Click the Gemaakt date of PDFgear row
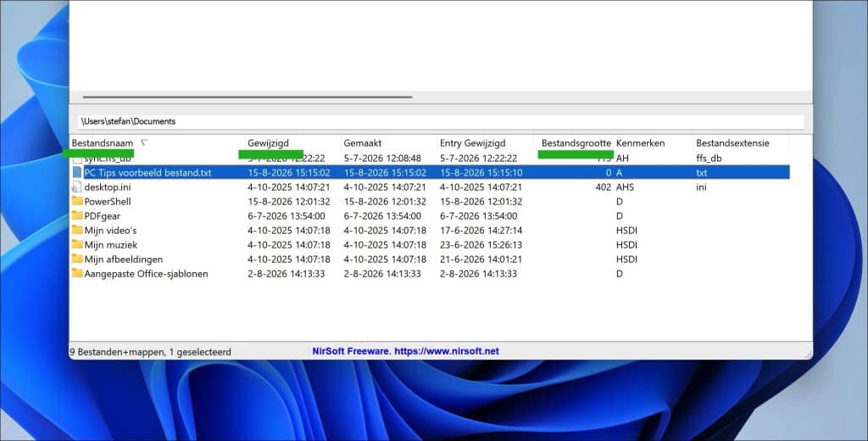868x441 pixels. (x=382, y=216)
